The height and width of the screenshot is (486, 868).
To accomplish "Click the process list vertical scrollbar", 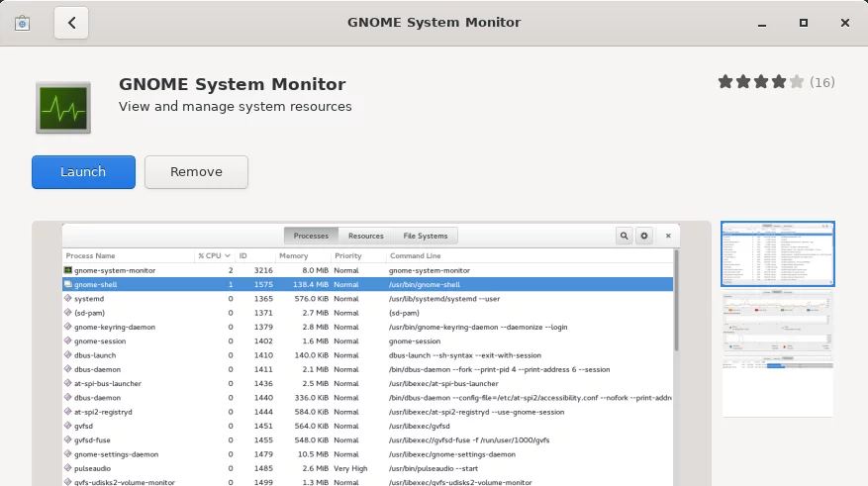I will (x=676, y=302).
